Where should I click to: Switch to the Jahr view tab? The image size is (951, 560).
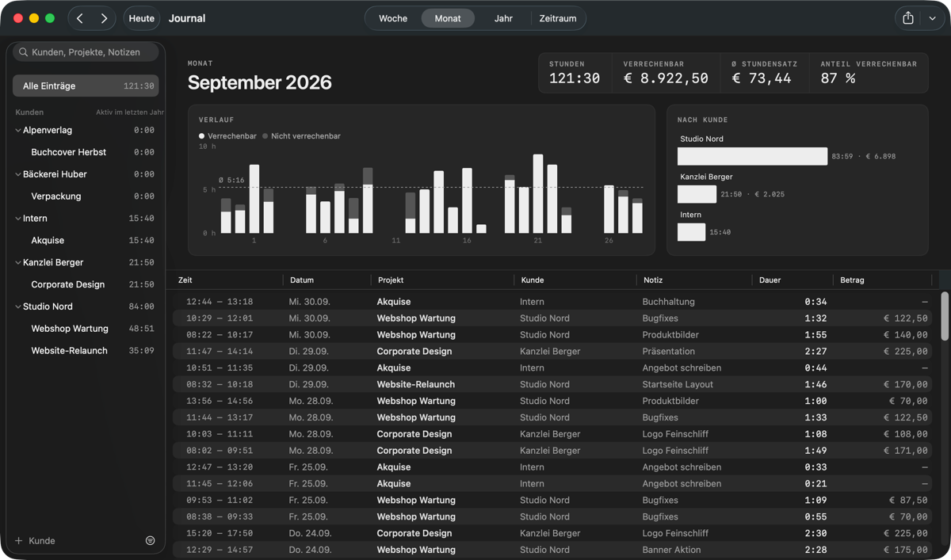tap(503, 18)
